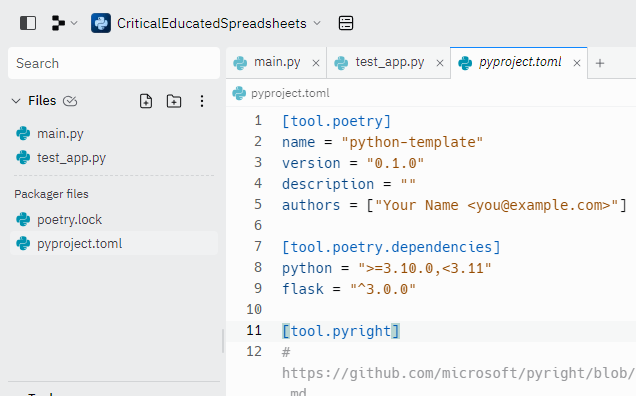The image size is (636, 396).
Task: Click the Python project logo icon
Action: click(x=101, y=23)
